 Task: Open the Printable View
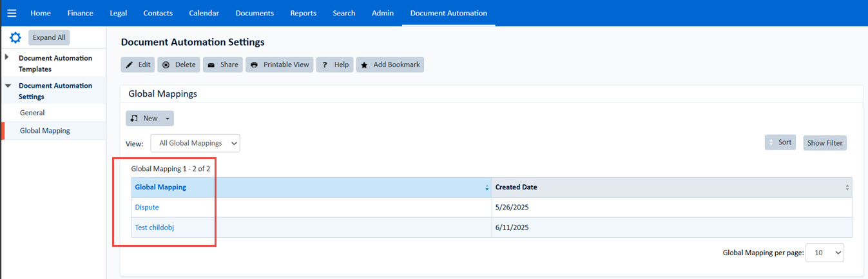point(279,64)
